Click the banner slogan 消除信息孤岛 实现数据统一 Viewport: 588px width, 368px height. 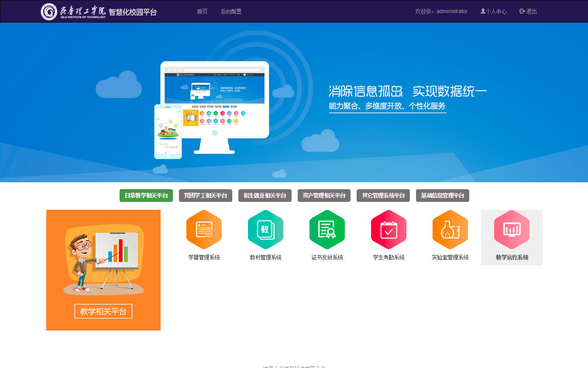click(x=408, y=91)
